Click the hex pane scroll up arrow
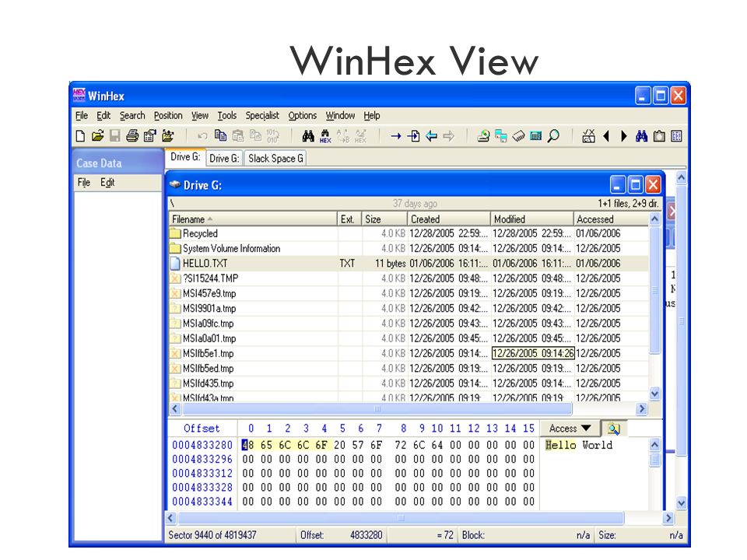The height and width of the screenshot is (560, 747). click(x=654, y=445)
